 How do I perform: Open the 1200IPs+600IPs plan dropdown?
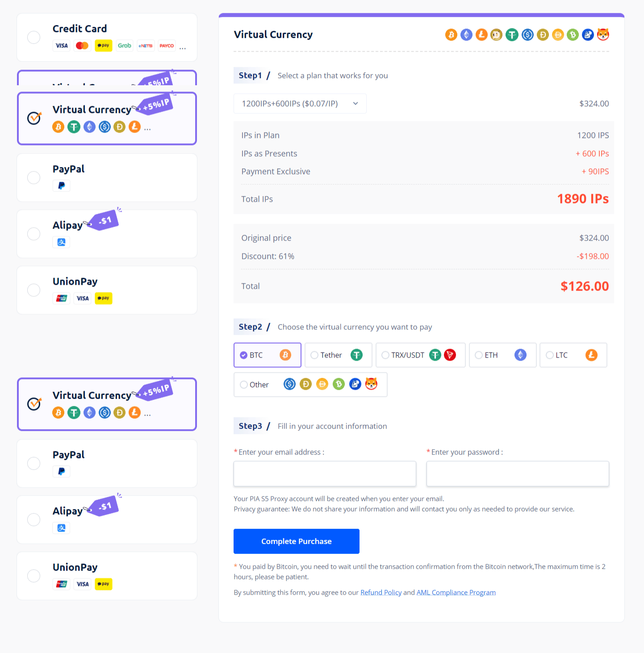coord(300,104)
